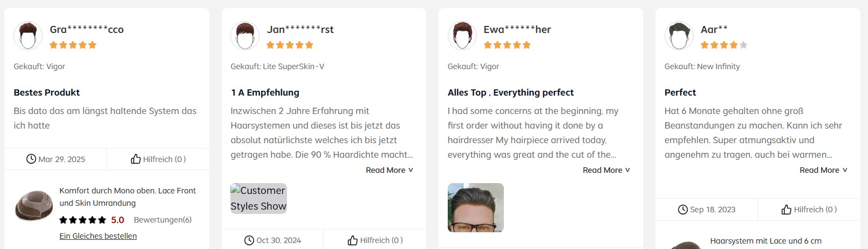The height and width of the screenshot is (249, 868).
Task: Click clock icon beside Mar 29, 2025
Action: pos(31,159)
